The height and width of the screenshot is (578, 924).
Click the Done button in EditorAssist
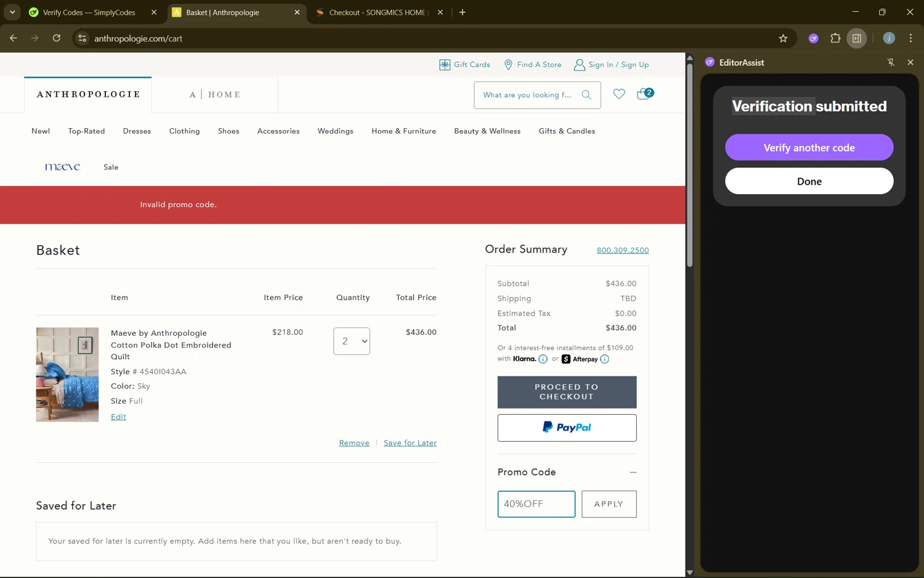809,181
